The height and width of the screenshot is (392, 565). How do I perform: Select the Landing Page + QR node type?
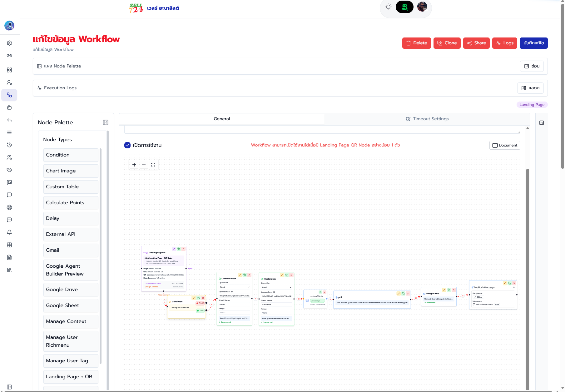click(71, 377)
